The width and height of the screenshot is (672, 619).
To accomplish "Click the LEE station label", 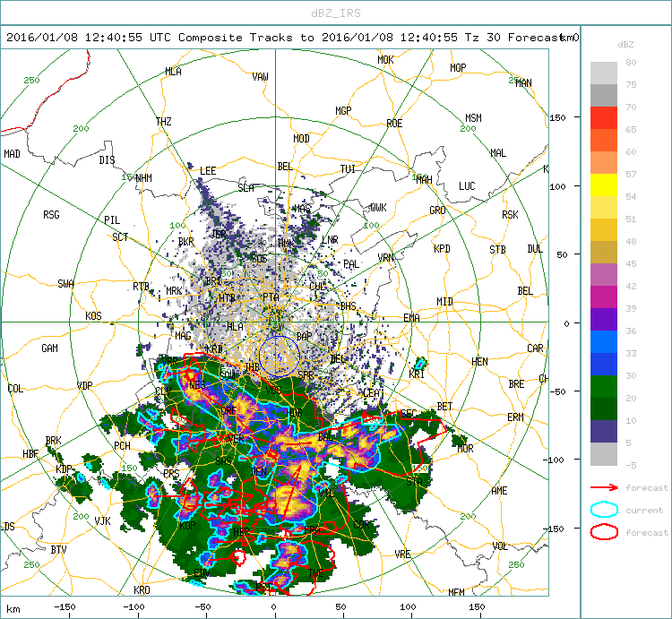I will (x=208, y=171).
